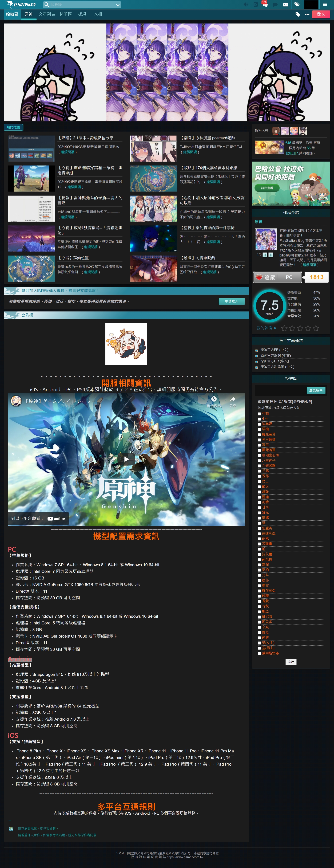The height and width of the screenshot is (868, 334).
Task: Go to the 哈啦區 section
Action: coord(12,14)
